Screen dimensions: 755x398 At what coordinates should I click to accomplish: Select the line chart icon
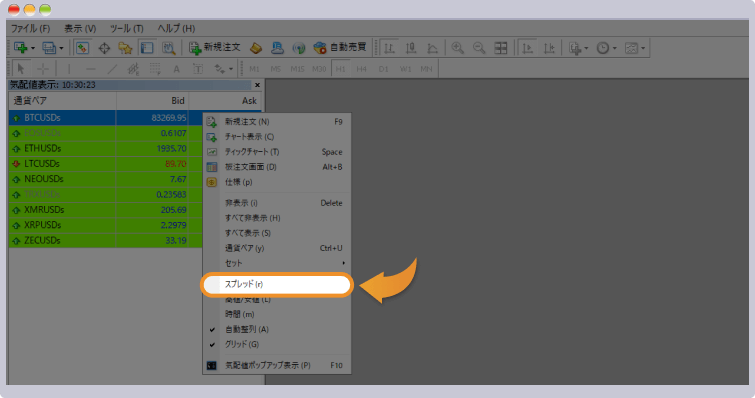coord(432,48)
